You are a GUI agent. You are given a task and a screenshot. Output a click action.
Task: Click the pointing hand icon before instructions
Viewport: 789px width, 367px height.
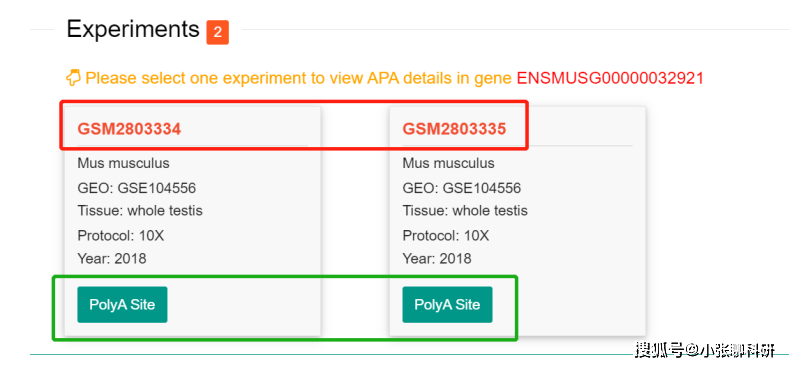pyautogui.click(x=73, y=79)
